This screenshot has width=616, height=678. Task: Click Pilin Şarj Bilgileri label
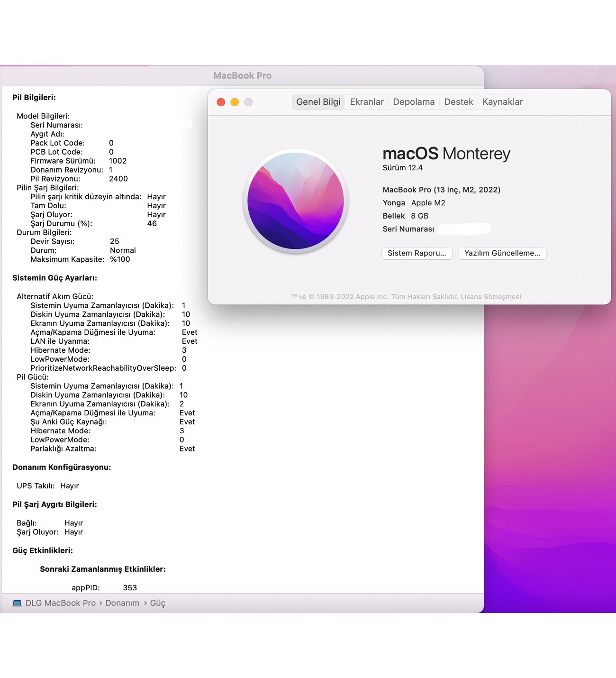[x=48, y=188]
